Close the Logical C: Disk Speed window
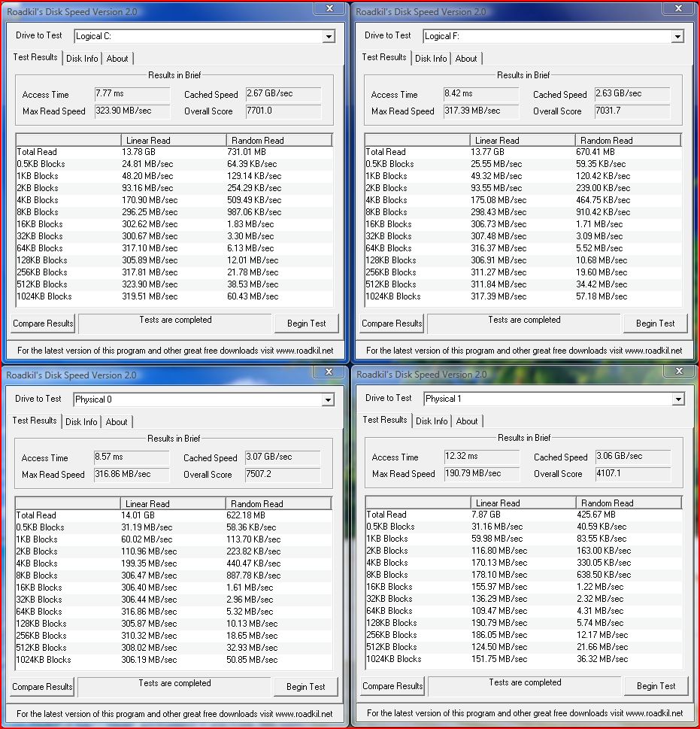The width and height of the screenshot is (700, 729). [x=329, y=8]
